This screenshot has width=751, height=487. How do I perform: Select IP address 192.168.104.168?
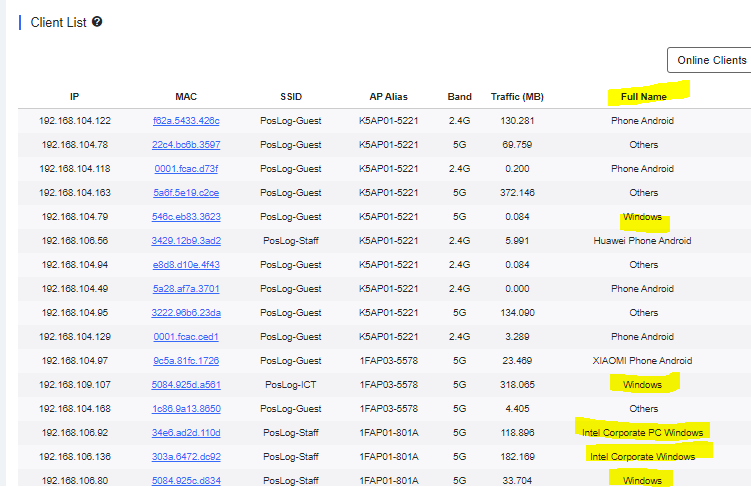click(x=75, y=408)
